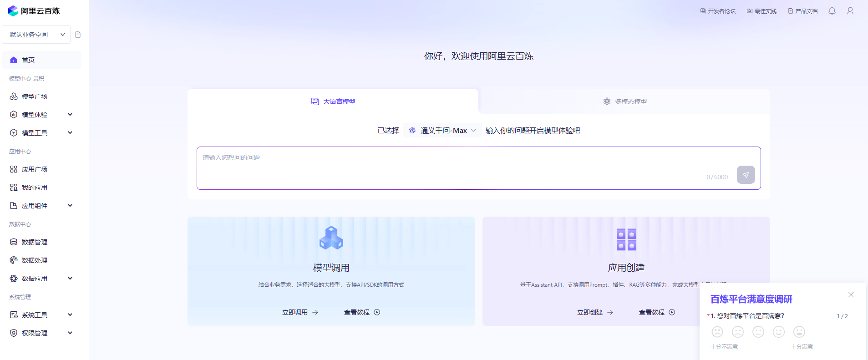Click the send message arrow button
Viewport: 868px width, 360px height.
[x=746, y=175]
